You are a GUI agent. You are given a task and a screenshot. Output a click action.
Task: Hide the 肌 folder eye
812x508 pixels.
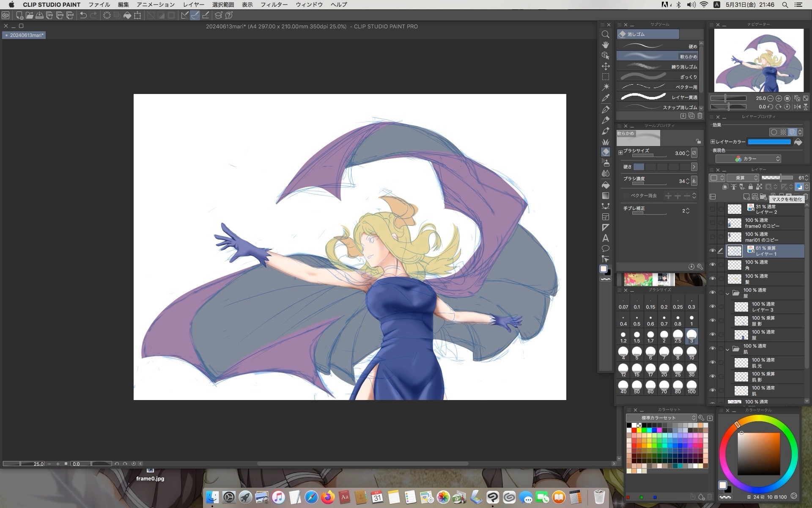713,349
